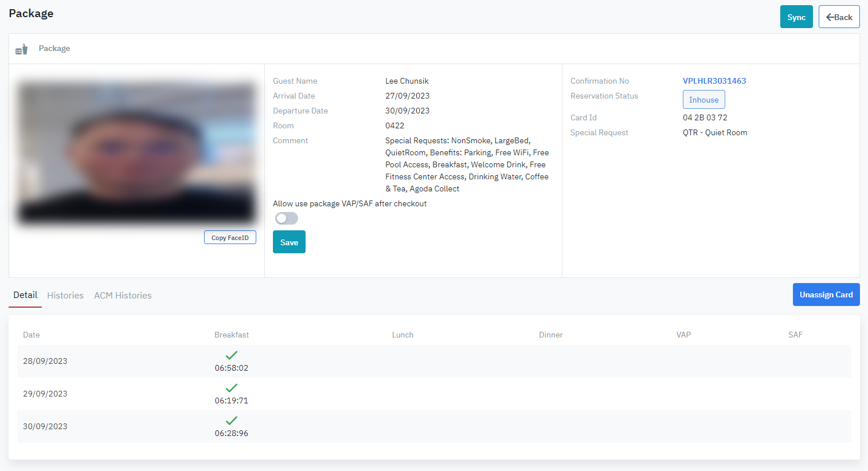This screenshot has width=868, height=471.
Task: Click the 06:19:71 breakfast time entry
Action: pos(232,401)
